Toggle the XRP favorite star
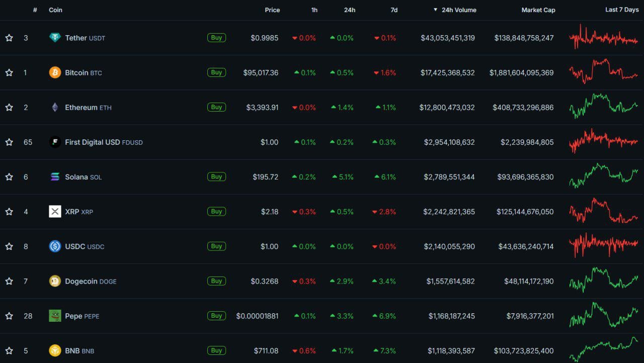This screenshot has height=363, width=644. click(x=9, y=212)
